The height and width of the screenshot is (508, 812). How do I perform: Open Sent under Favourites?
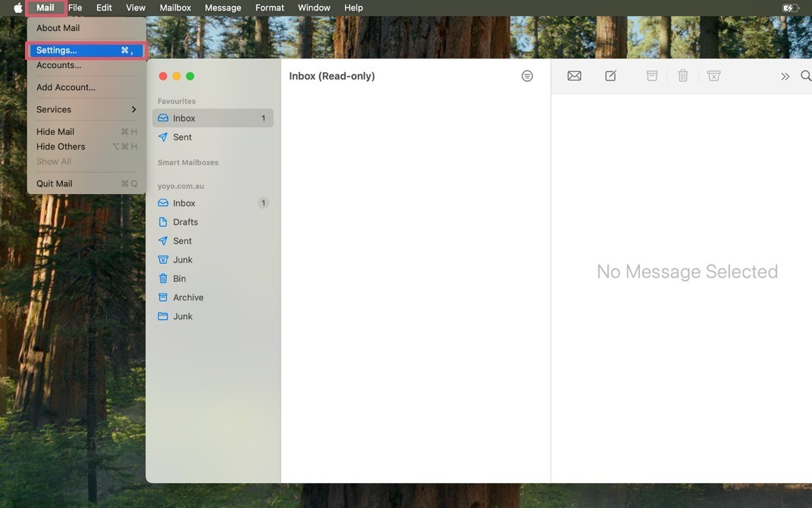213,137
